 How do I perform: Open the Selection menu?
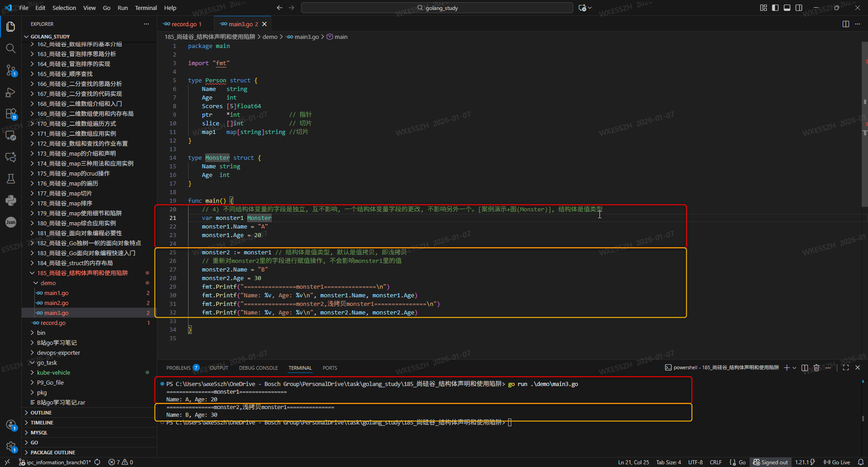pyautogui.click(x=64, y=8)
